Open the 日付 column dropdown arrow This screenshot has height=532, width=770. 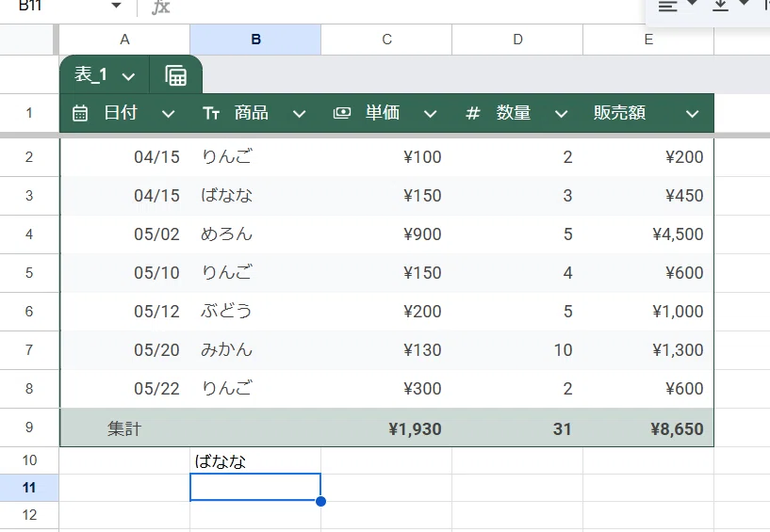(x=169, y=114)
